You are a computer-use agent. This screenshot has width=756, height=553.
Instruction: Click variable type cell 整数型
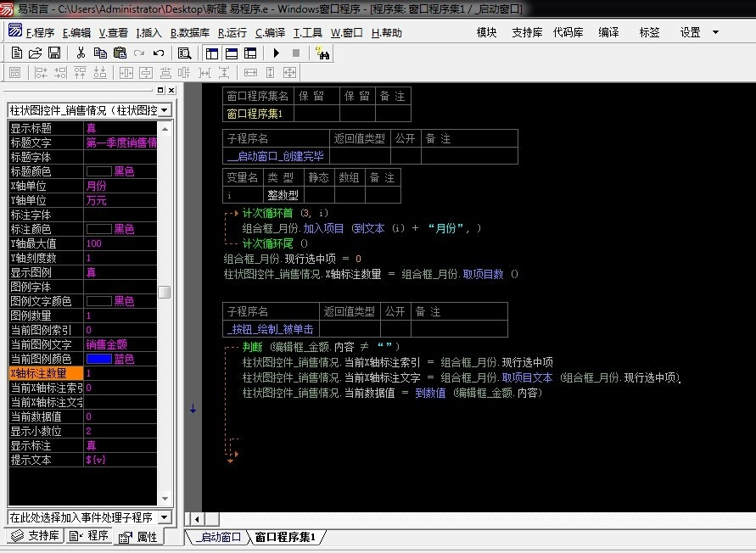[x=283, y=195]
